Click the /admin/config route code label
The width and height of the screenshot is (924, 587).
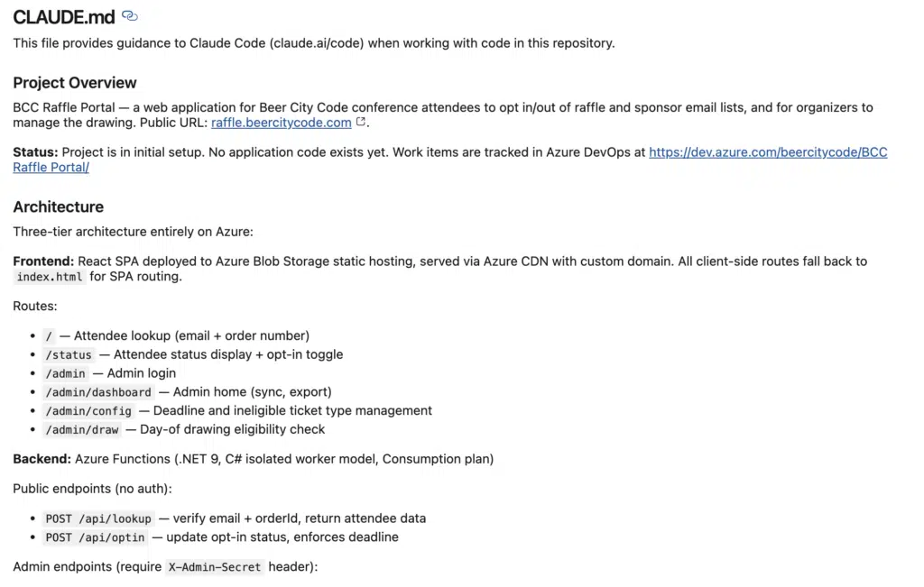[88, 411]
